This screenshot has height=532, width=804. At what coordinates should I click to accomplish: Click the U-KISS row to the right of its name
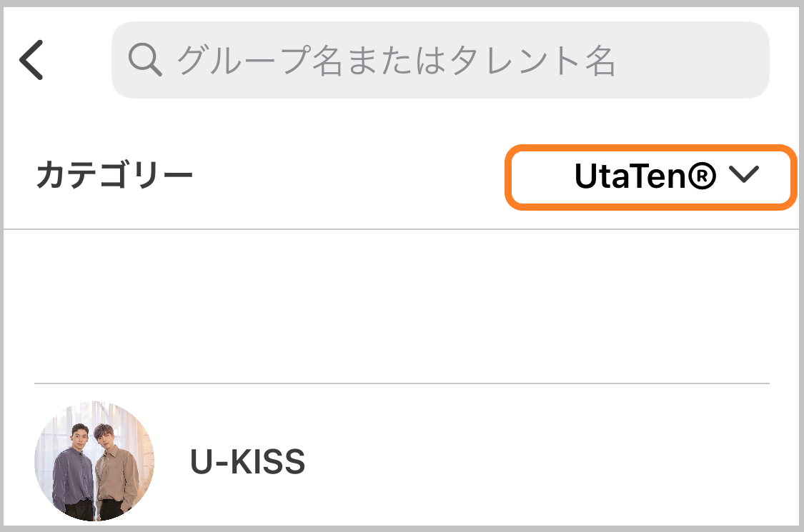click(x=537, y=461)
